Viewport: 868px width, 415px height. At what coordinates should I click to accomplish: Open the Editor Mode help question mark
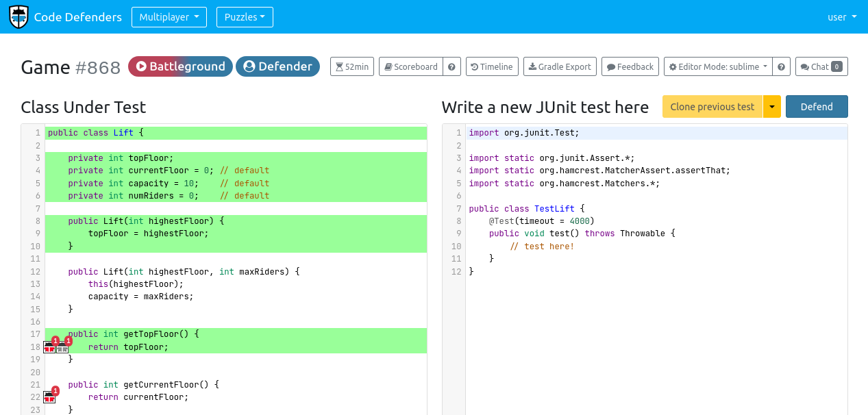click(x=781, y=66)
